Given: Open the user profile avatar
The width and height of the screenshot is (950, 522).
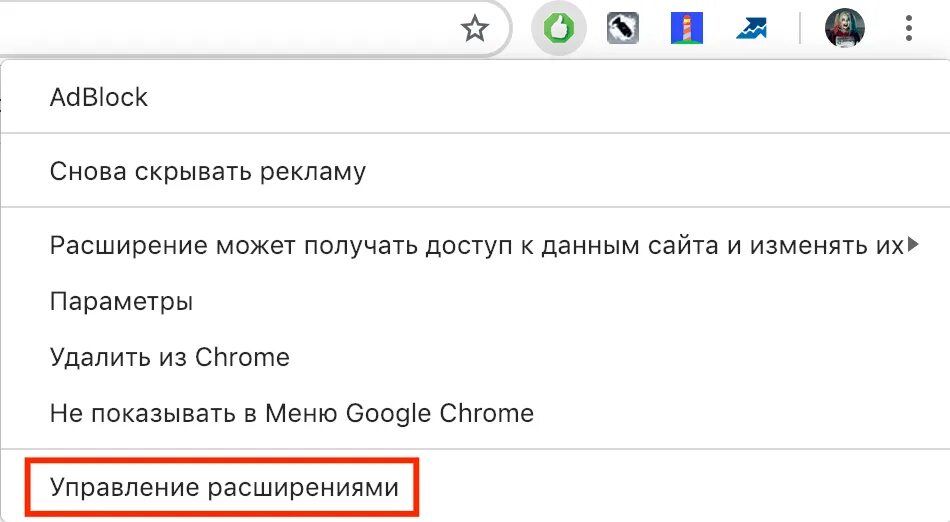Looking at the screenshot, I should tap(845, 28).
